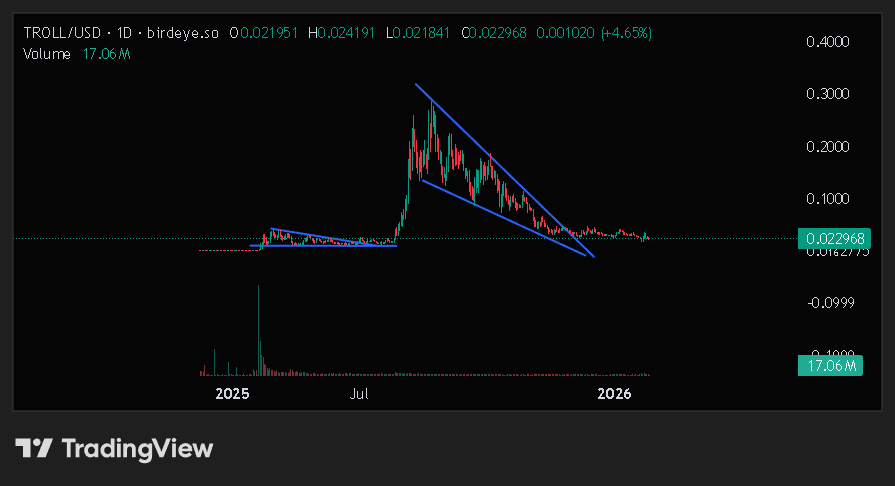This screenshot has height=486, width=895.
Task: Click the 2026 time axis label
Action: pos(614,394)
